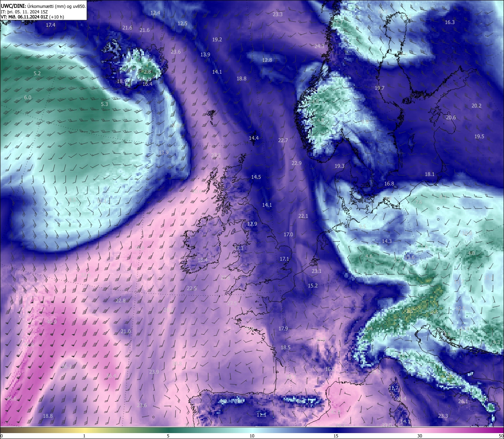This screenshot has height=439, width=504.
Task: Click the 21.0 value on the map
Action: pyautogui.click(x=126, y=331)
